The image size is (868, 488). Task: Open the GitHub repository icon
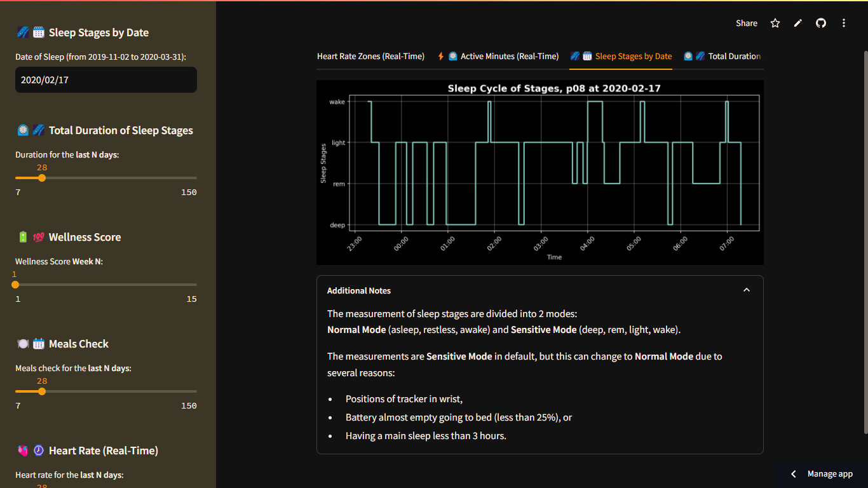coord(821,23)
